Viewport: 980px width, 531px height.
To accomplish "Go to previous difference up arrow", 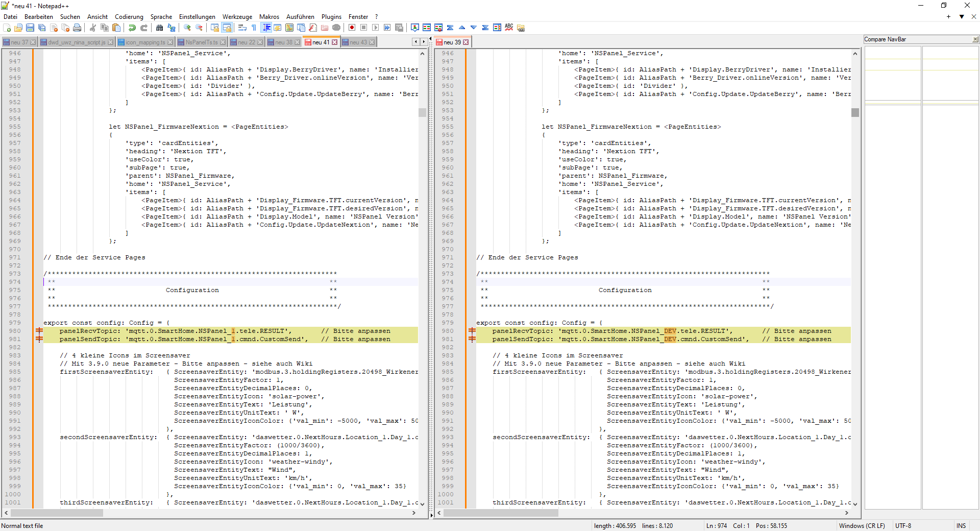I will pos(461,28).
